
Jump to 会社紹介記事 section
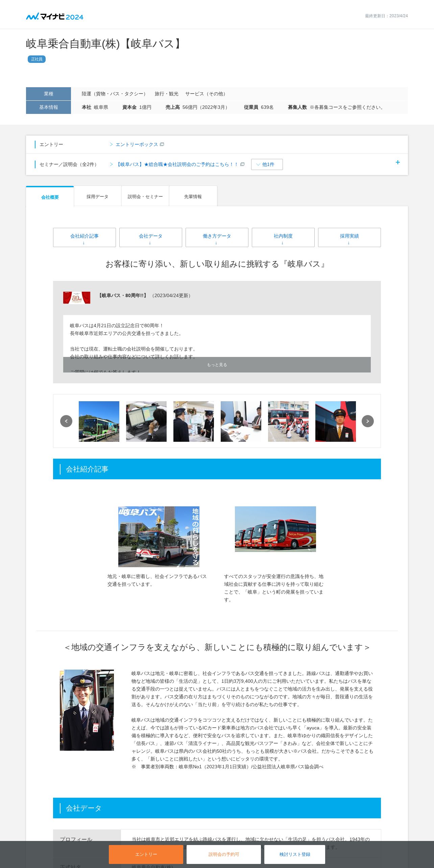tap(85, 237)
